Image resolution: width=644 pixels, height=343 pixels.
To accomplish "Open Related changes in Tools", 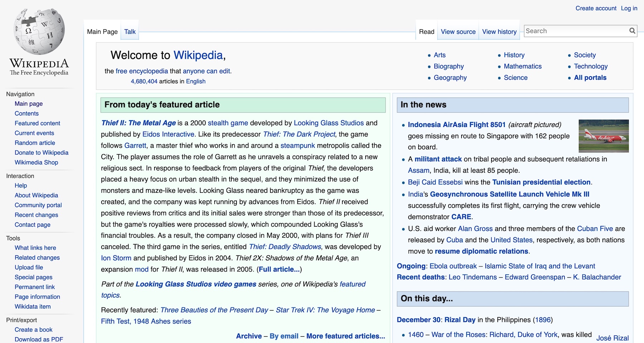I will point(37,258).
